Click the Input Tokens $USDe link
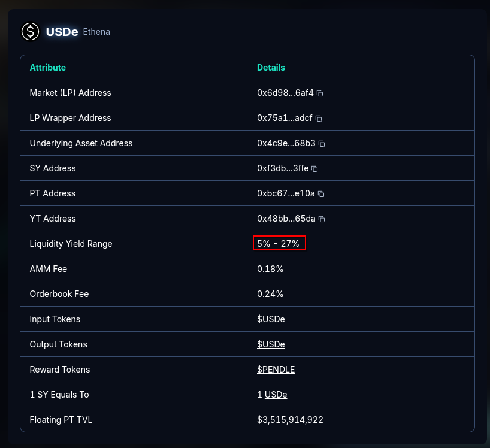Viewport: 490px width, 448px height. pyautogui.click(x=271, y=319)
